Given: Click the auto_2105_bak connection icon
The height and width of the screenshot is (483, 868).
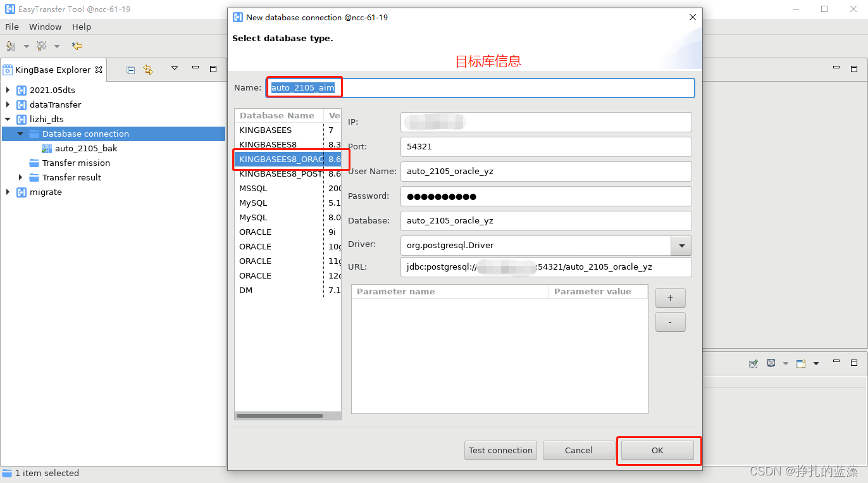Looking at the screenshot, I should point(47,148).
